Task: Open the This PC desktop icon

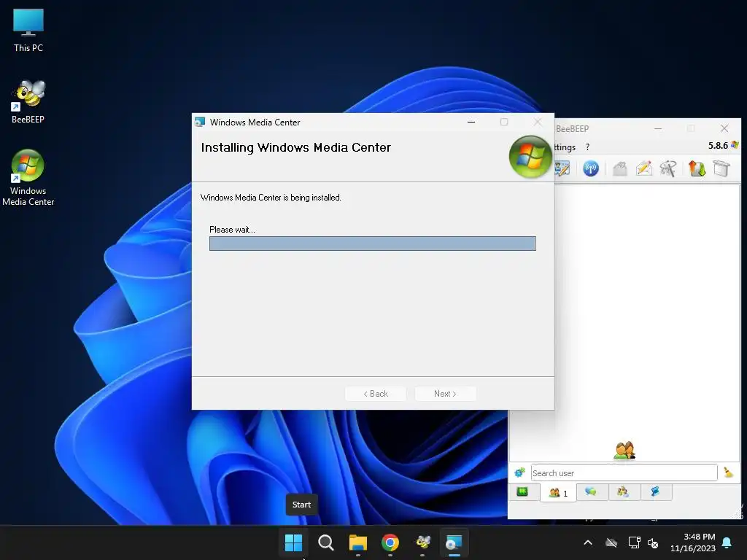Action: click(28, 31)
